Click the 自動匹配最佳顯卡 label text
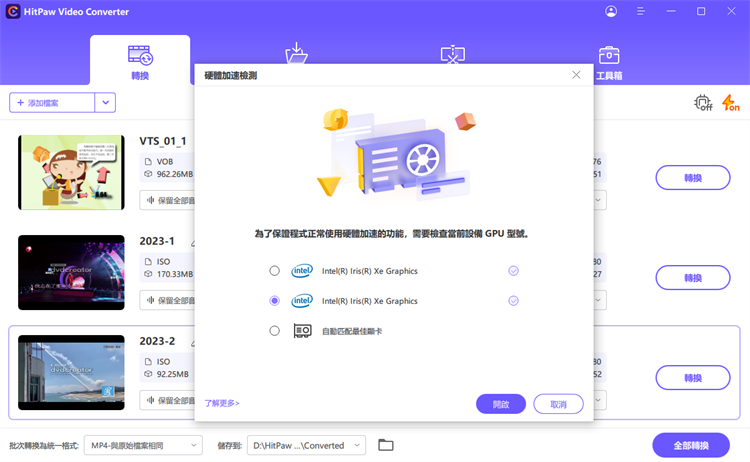 pos(352,331)
